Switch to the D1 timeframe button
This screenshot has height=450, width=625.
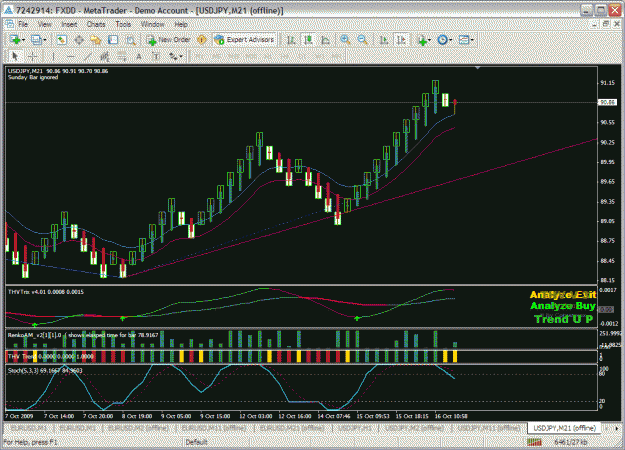(x=302, y=56)
